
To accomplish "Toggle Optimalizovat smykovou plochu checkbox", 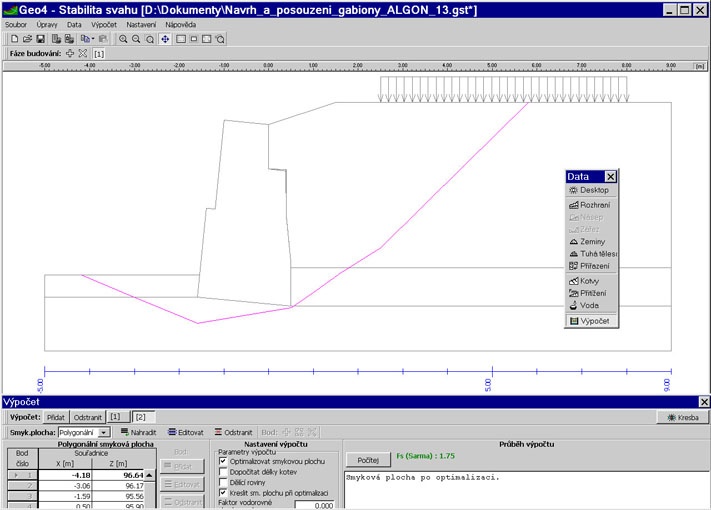I will pyautogui.click(x=223, y=461).
